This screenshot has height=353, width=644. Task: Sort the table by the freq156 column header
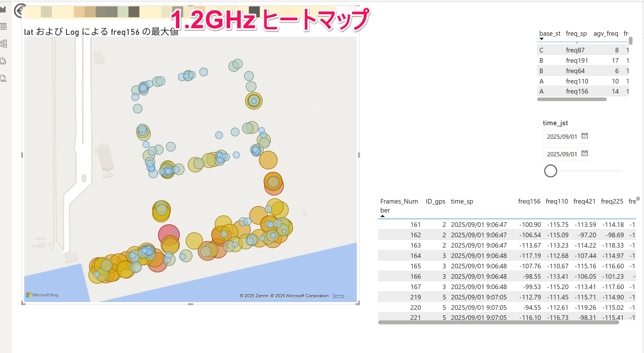coord(529,201)
